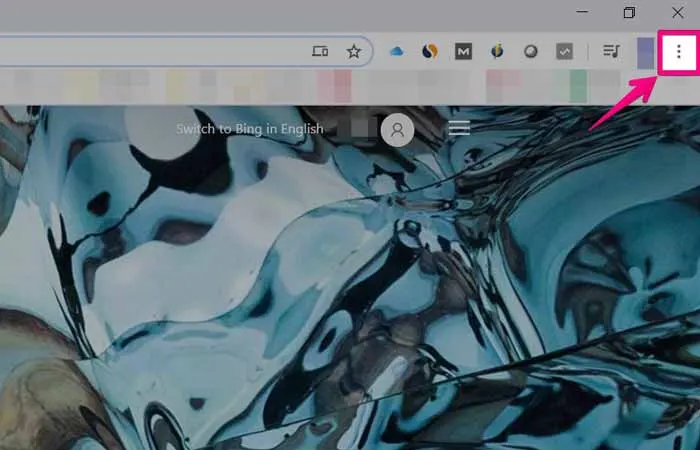The height and width of the screenshot is (450, 700).
Task: Click the Bing user account icon
Action: 397,130
